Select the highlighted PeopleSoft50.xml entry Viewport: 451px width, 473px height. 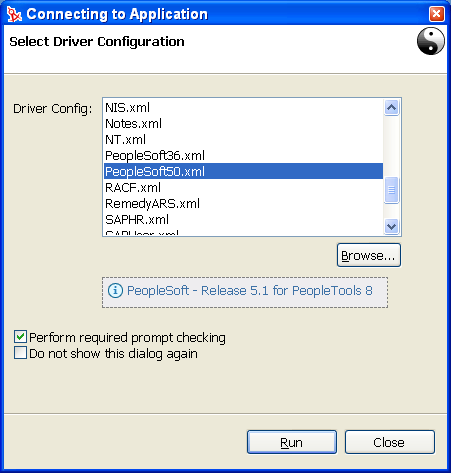[243, 171]
